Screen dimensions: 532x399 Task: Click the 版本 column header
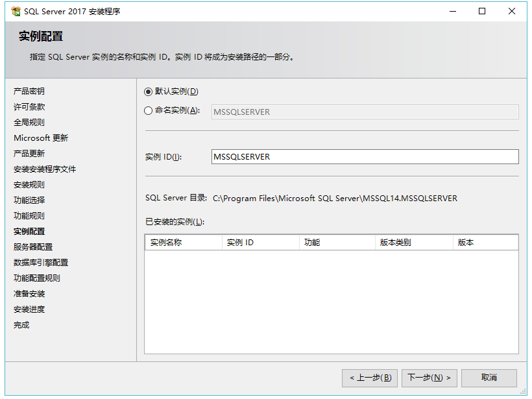485,243
